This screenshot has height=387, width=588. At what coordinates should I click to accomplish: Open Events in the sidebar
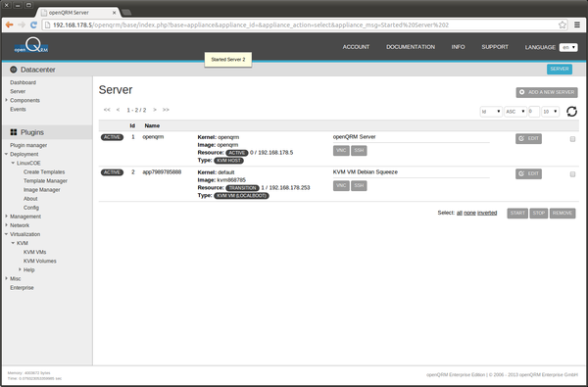18,109
